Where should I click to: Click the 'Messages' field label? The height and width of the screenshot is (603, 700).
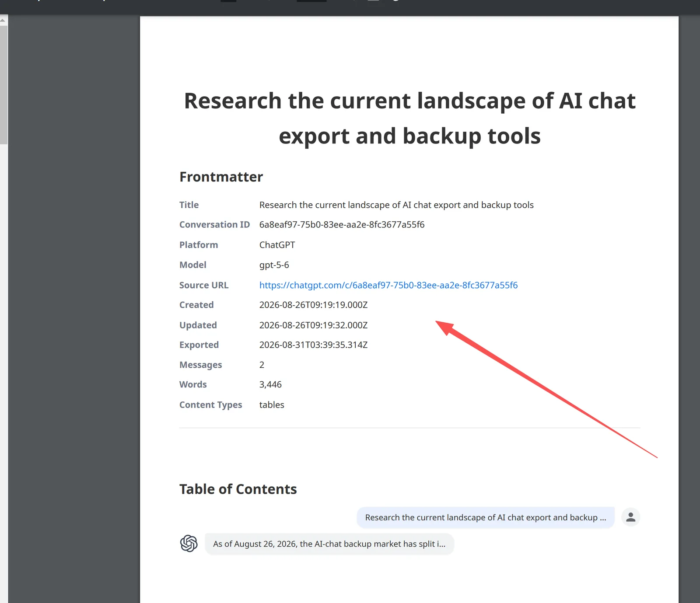pos(201,365)
